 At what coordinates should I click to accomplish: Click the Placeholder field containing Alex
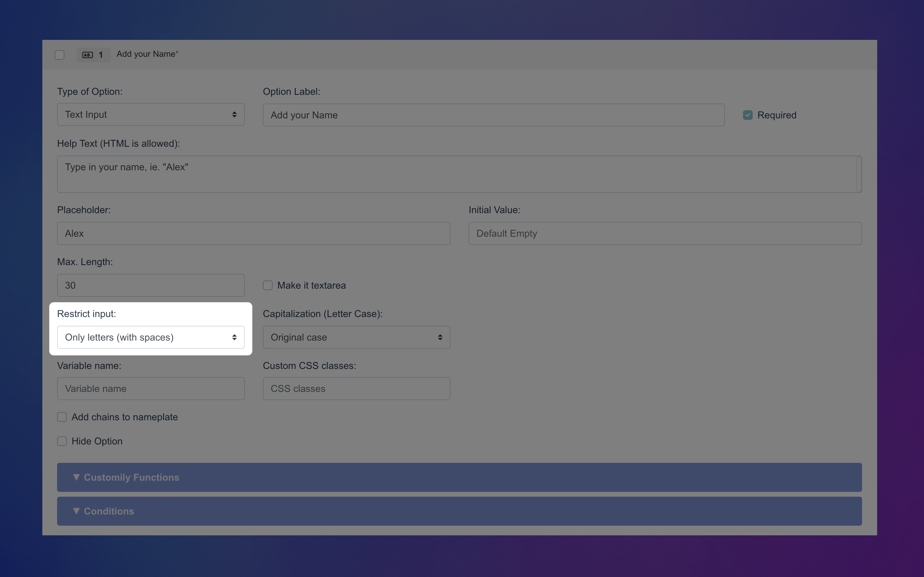(253, 233)
